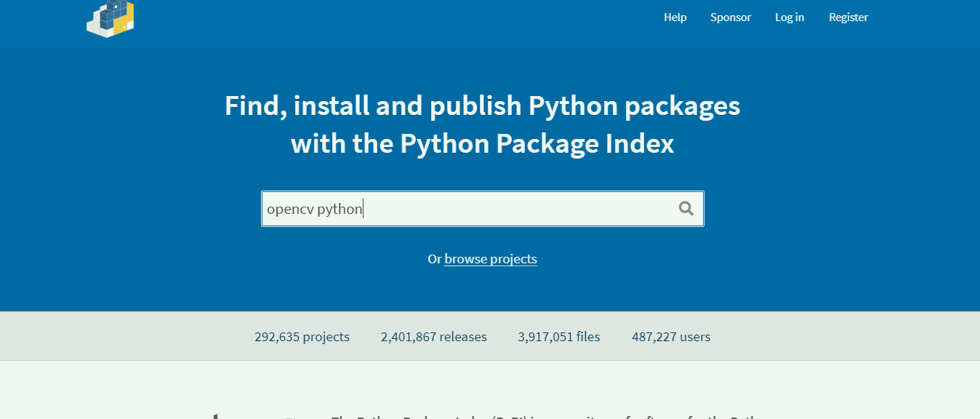Click the 'Or' text before browse projects
This screenshot has height=419, width=980.
434,259
